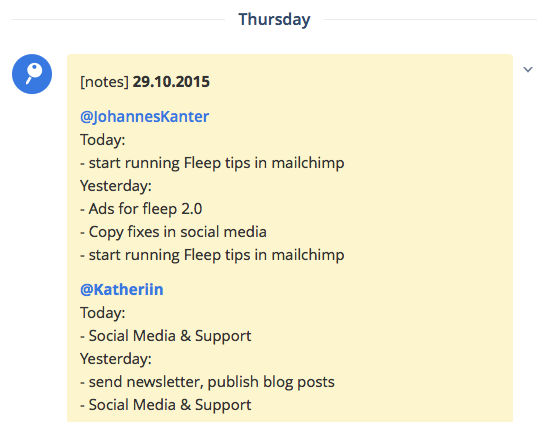This screenshot has height=422, width=549.
Task: Click the bold date 29.10.2015
Action: point(171,82)
